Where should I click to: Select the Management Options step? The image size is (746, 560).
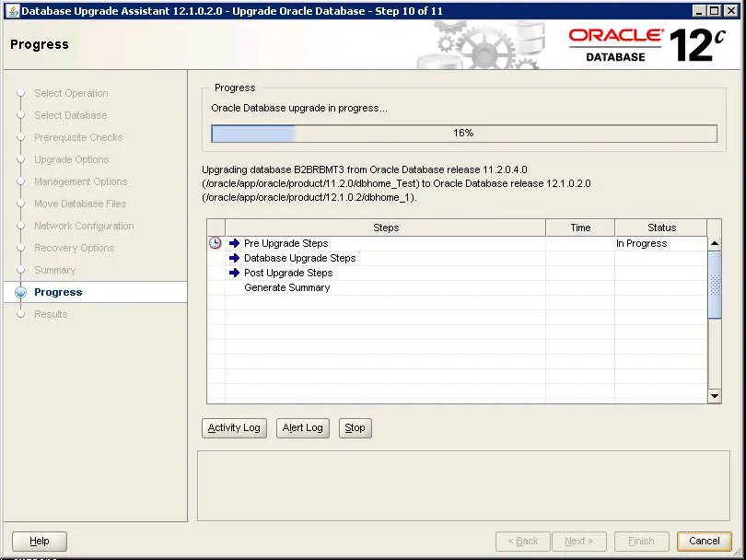(x=81, y=181)
